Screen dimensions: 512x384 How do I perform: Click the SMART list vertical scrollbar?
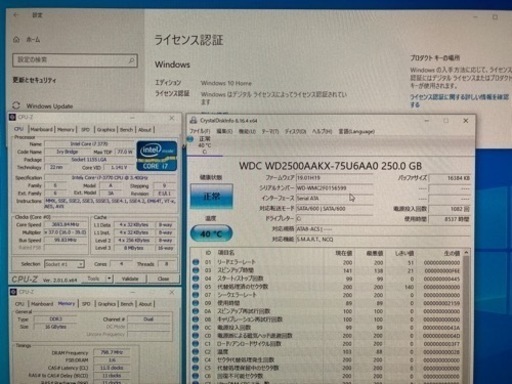point(466,316)
